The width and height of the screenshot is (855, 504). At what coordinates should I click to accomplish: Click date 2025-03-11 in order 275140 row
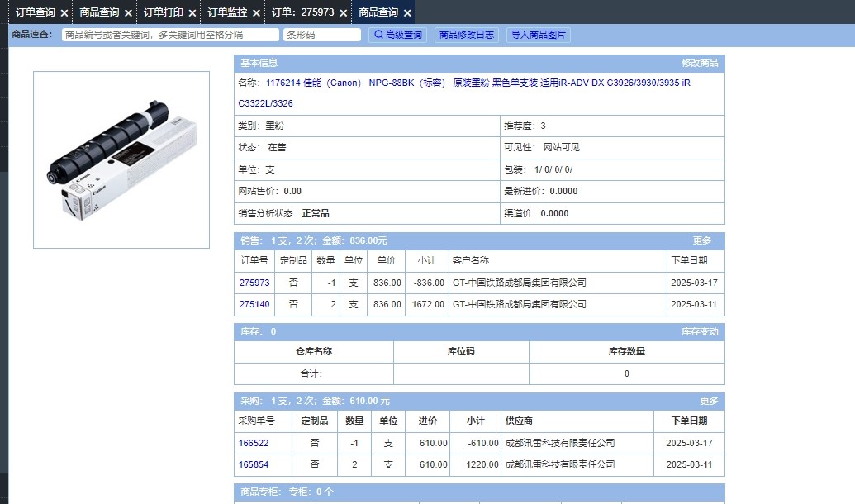tap(694, 304)
